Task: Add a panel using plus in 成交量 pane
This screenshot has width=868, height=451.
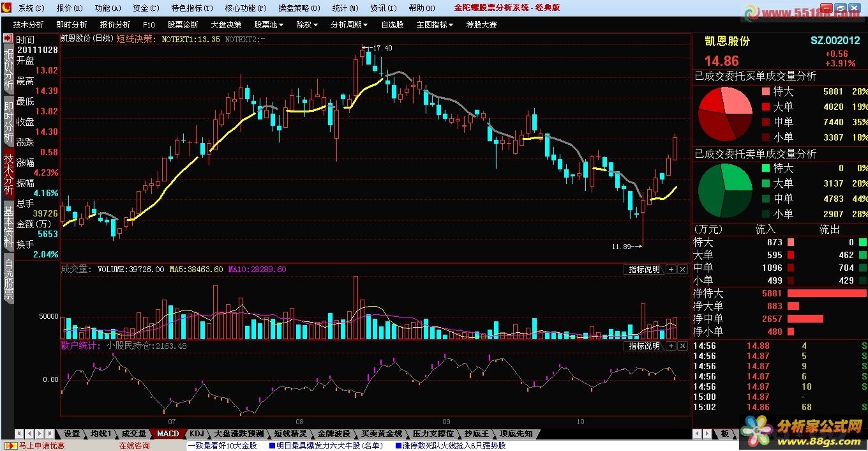Action: point(671,270)
